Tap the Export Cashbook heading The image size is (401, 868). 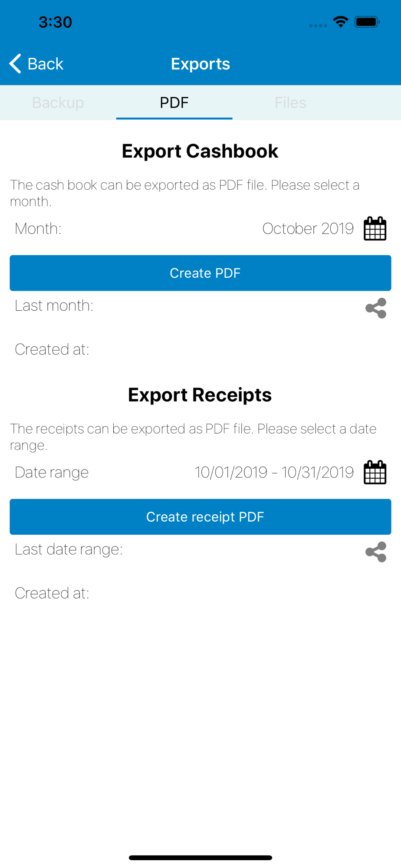pos(200,151)
